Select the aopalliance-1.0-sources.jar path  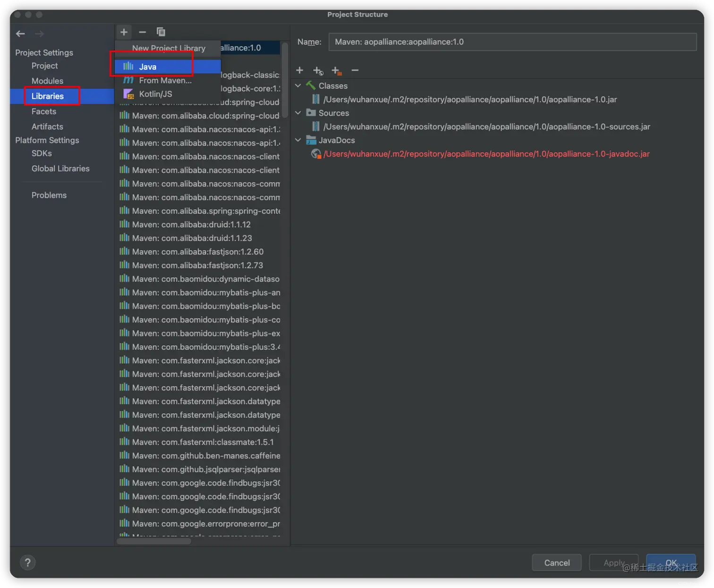[x=486, y=127]
